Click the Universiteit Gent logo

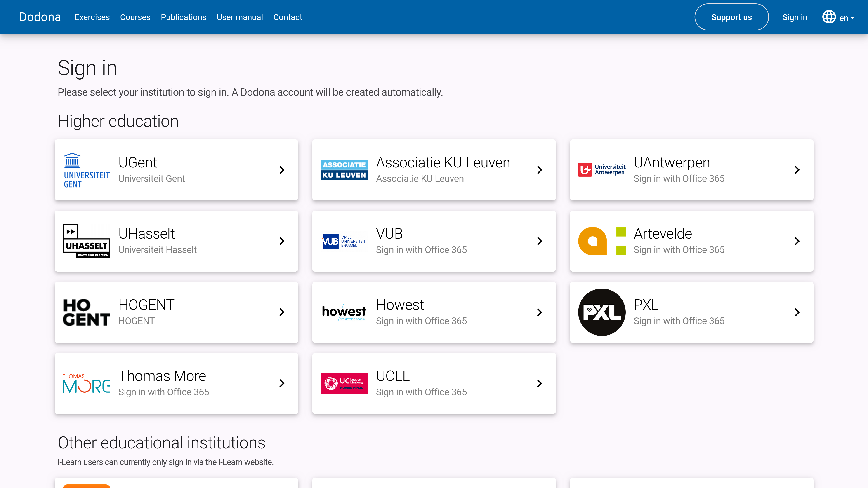click(87, 170)
